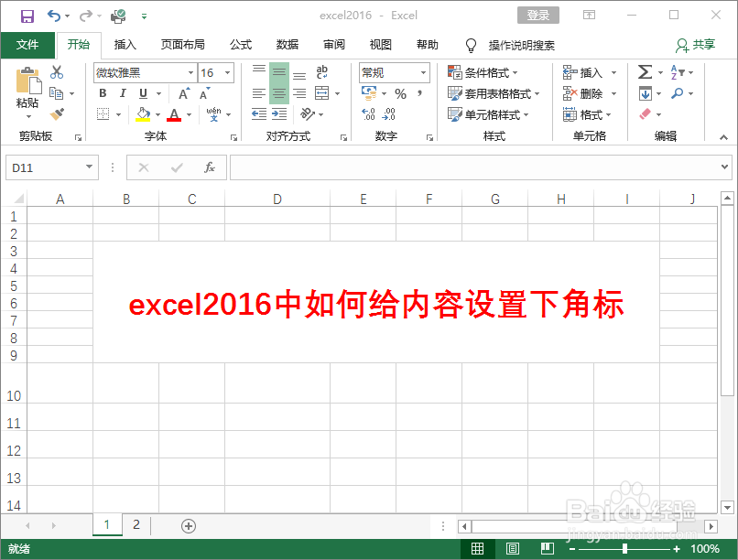
Task: Click the Wrap Text icon
Action: pyautogui.click(x=322, y=72)
